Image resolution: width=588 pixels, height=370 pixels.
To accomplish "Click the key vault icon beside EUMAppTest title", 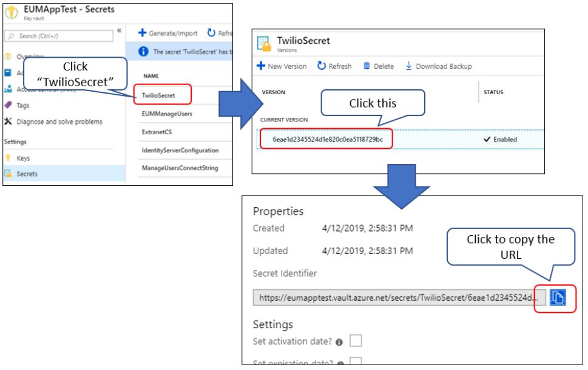I will (x=12, y=12).
